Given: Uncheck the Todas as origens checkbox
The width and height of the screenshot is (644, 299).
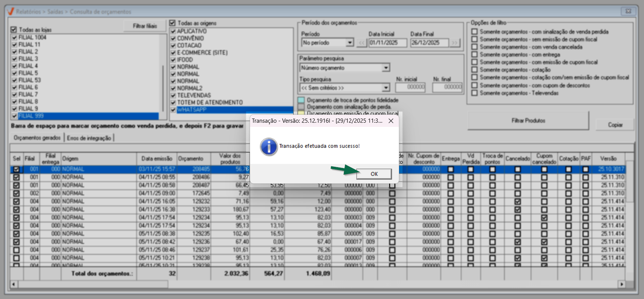Looking at the screenshot, I should 172,23.
